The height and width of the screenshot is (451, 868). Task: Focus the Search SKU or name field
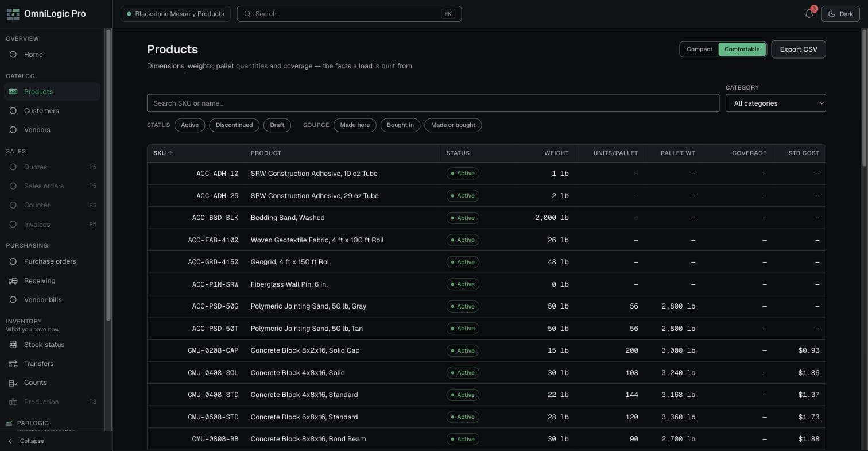click(x=433, y=103)
